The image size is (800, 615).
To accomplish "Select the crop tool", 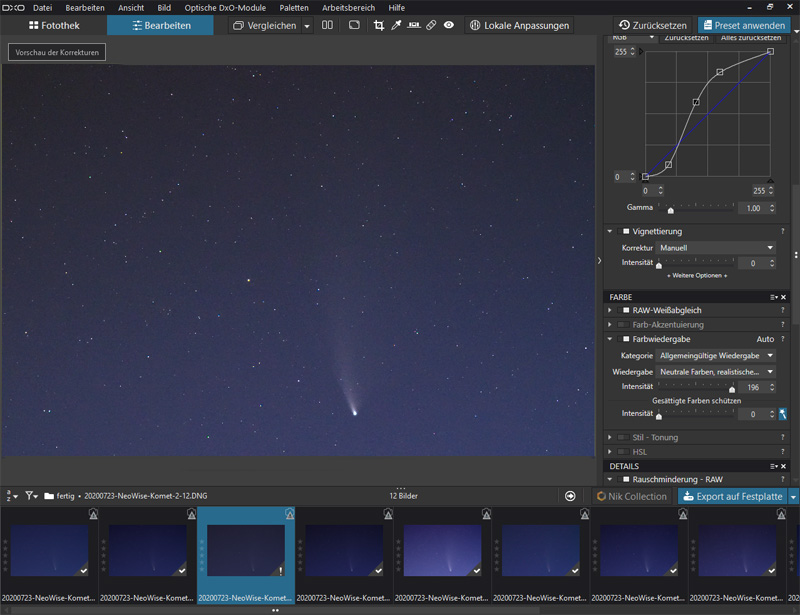I will pyautogui.click(x=378, y=25).
